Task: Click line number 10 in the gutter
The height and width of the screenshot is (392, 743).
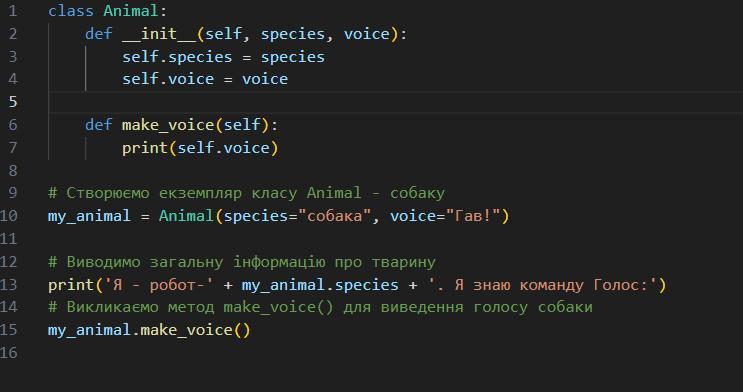Action: point(9,216)
